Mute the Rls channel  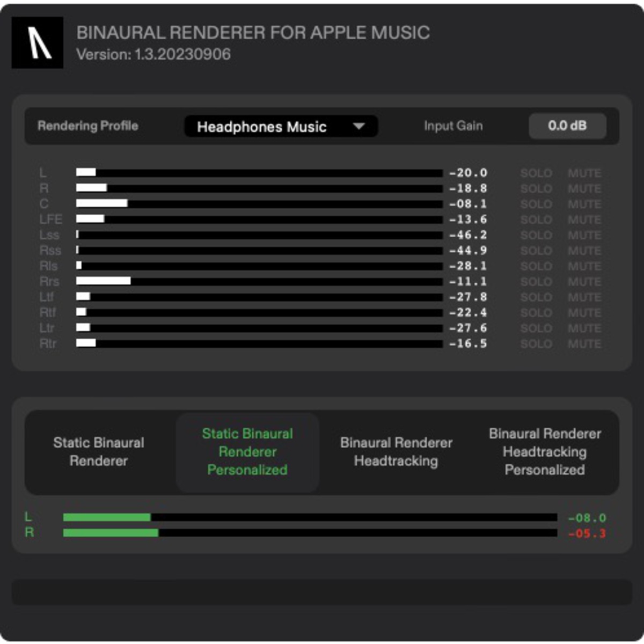584,265
